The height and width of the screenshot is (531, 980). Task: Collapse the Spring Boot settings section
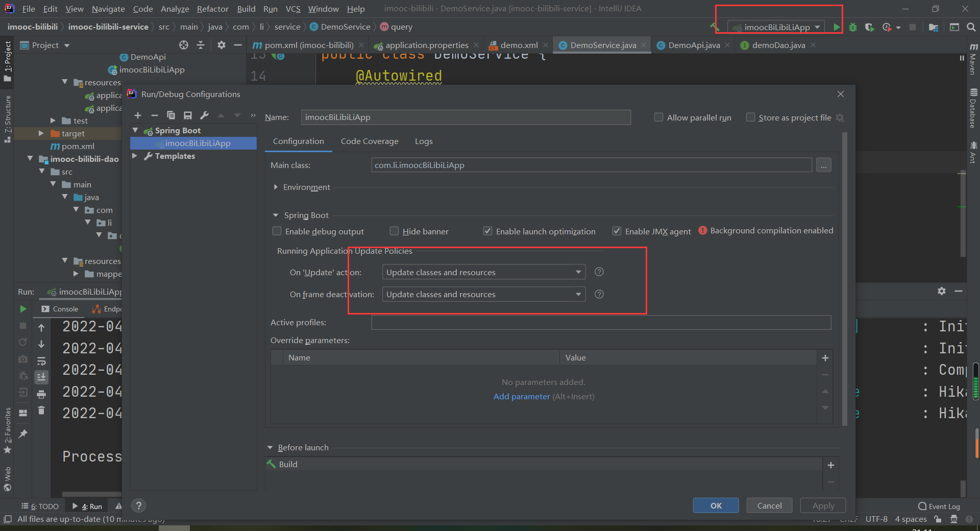pos(276,215)
